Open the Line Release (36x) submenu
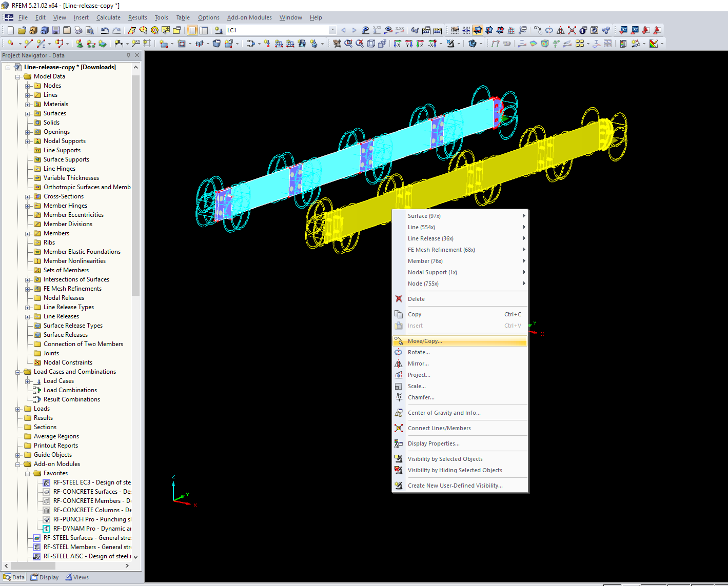The height and width of the screenshot is (586, 728). click(460, 238)
